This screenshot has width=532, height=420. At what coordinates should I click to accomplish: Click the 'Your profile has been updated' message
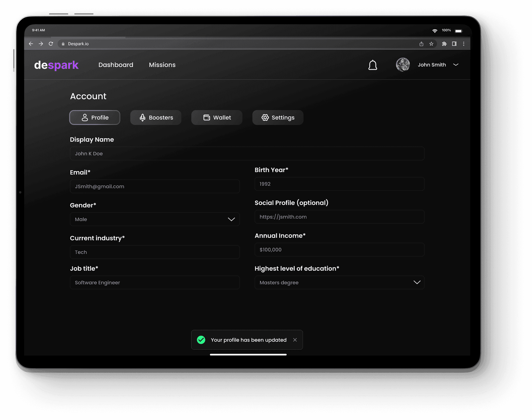[x=249, y=340]
